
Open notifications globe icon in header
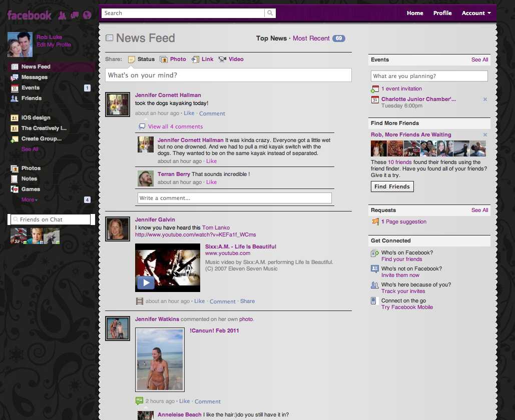(x=87, y=15)
